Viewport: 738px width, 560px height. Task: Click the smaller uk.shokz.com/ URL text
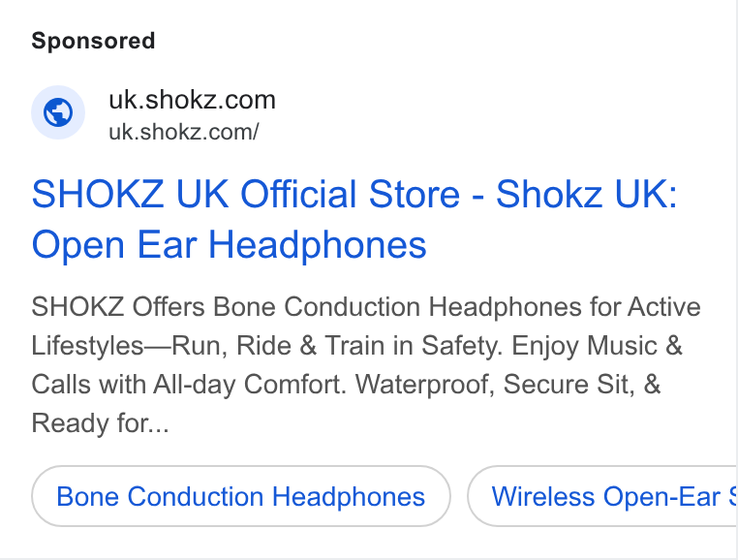184,133
